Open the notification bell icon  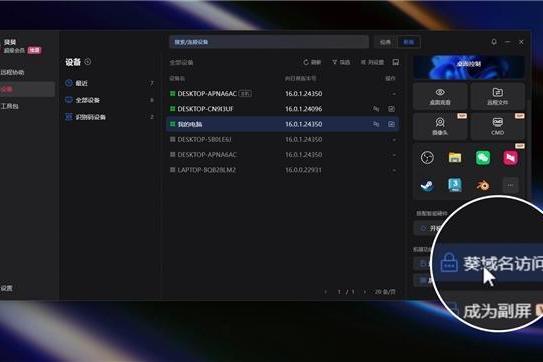pos(494,42)
